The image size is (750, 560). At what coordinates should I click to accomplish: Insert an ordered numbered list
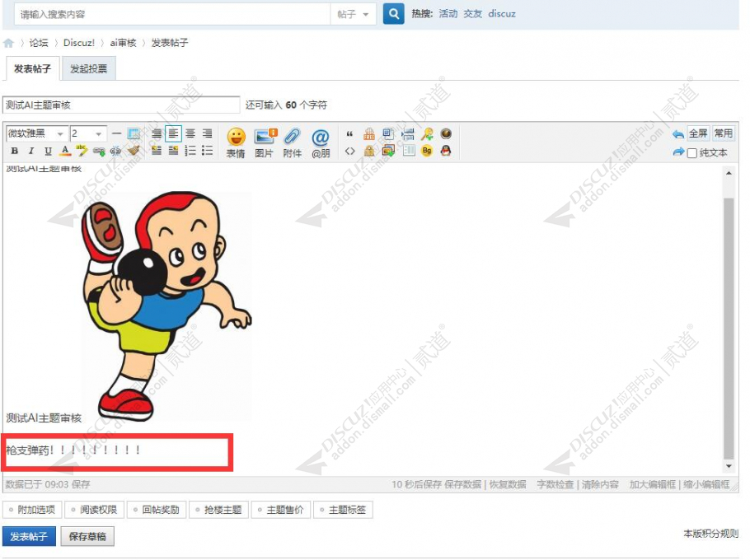190,151
